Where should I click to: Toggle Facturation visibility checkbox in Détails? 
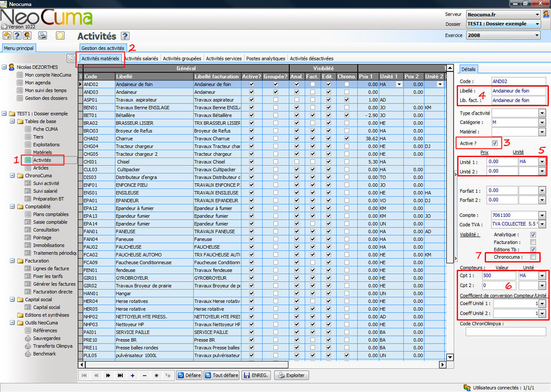[533, 242]
